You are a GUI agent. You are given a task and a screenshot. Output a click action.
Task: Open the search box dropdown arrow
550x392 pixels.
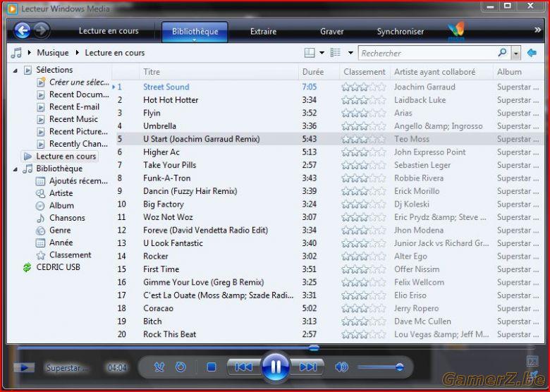[515, 54]
